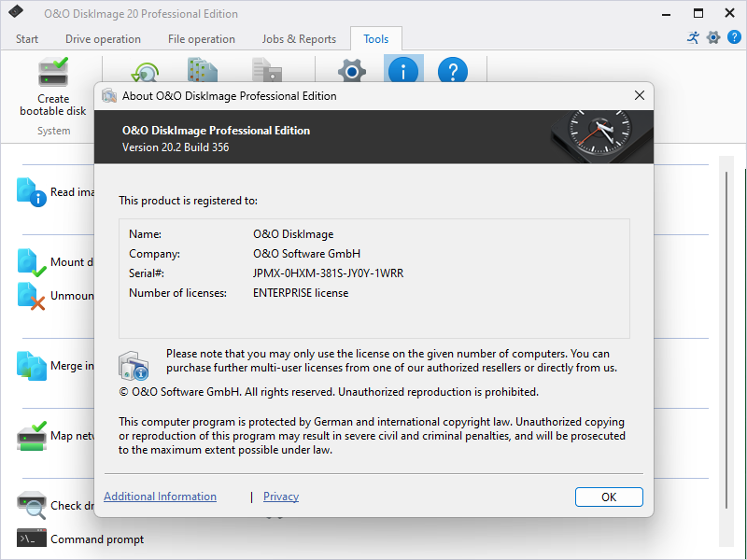Click the Name value O&O DiskImage
This screenshot has width=747, height=560.
tap(293, 234)
